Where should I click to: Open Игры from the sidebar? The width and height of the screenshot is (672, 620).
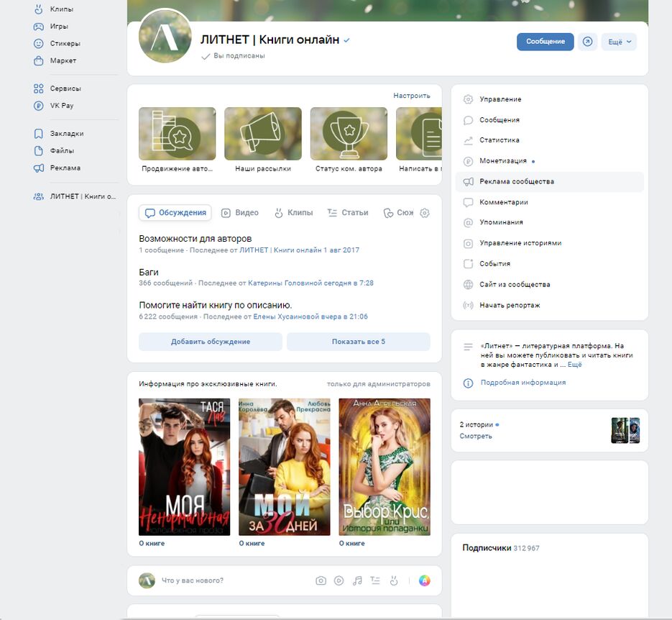click(51, 26)
